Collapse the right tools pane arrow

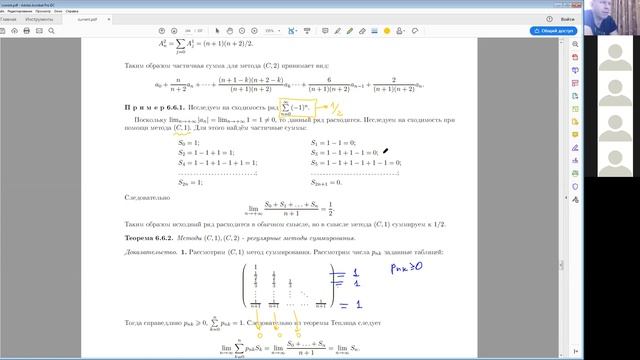point(566,198)
